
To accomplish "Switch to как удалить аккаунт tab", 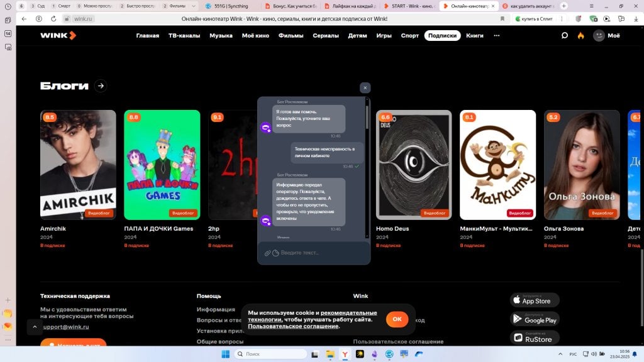I will click(529, 6).
